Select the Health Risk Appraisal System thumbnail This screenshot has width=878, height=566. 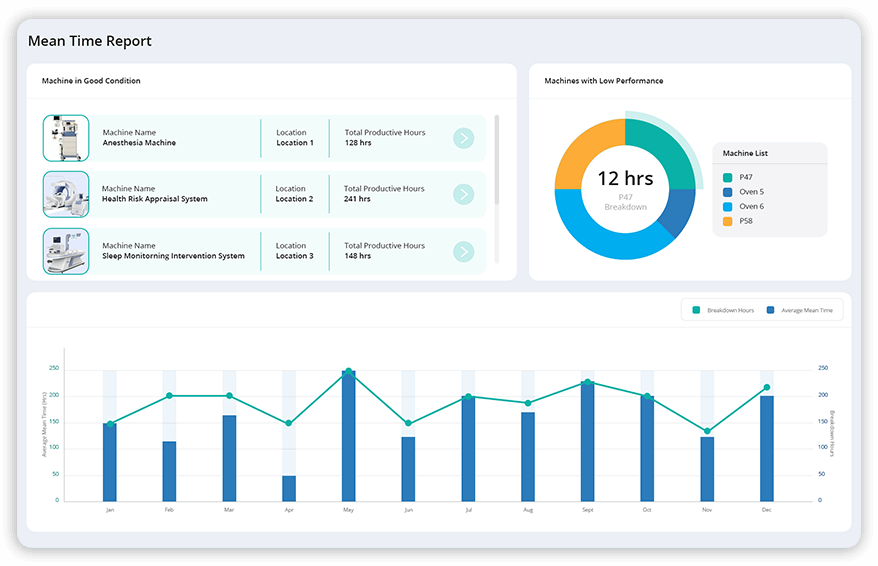coord(66,194)
